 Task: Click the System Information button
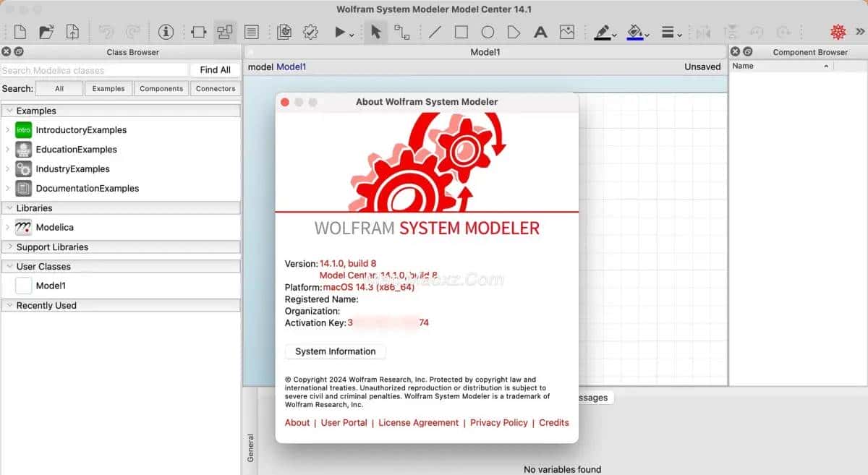tap(336, 351)
